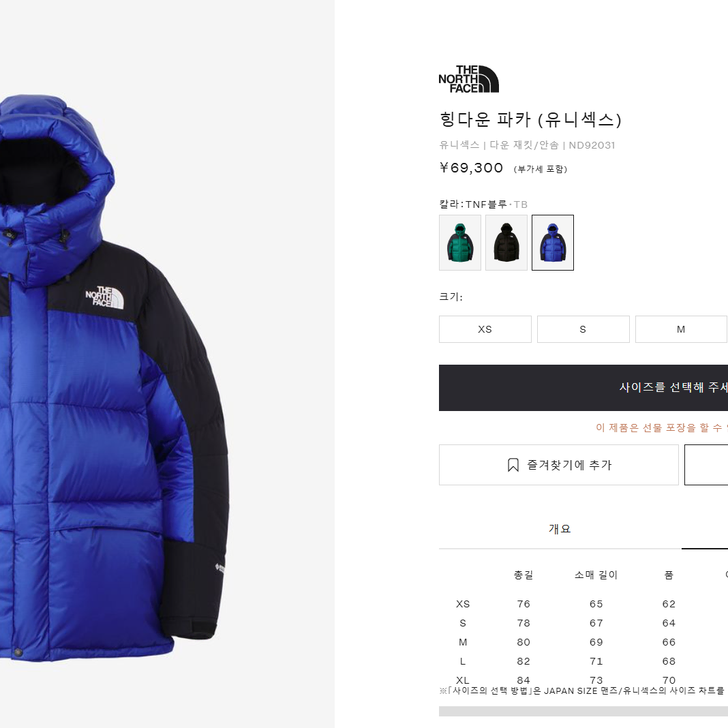Click the XL row in size table
This screenshot has width=728, height=728.
[x=583, y=680]
